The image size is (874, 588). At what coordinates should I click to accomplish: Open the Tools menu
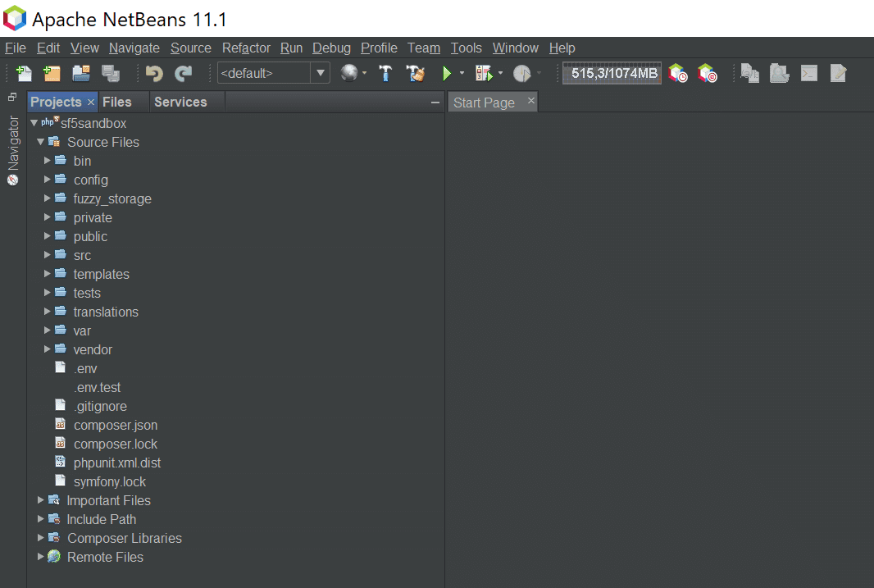click(466, 48)
